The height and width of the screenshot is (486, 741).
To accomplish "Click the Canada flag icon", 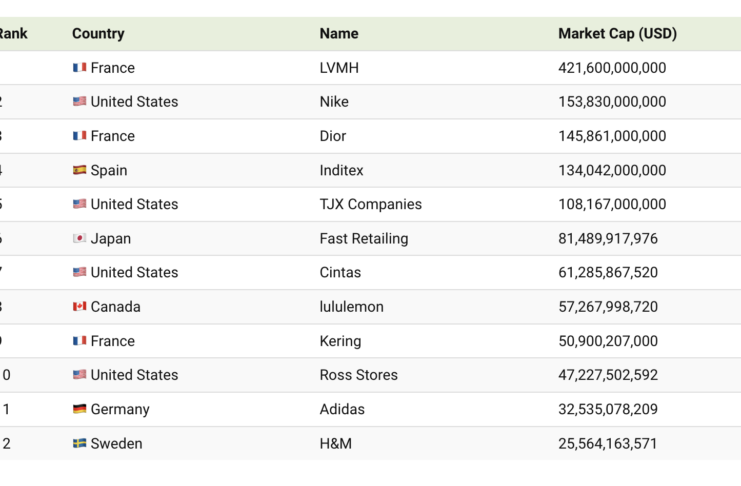I will click(79, 307).
